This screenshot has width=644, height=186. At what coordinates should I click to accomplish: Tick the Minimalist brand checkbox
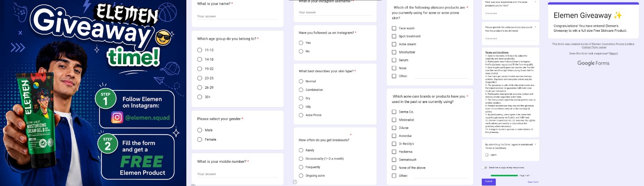tap(394, 120)
